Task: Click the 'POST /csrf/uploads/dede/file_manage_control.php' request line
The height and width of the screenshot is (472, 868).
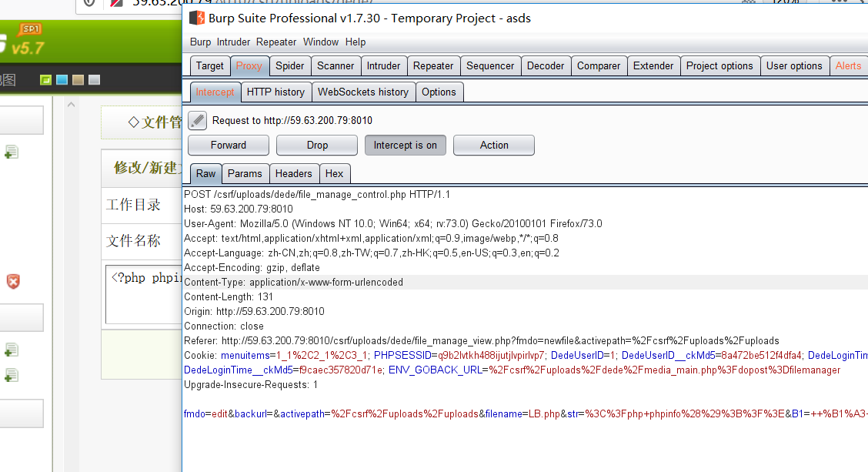Action: [317, 195]
